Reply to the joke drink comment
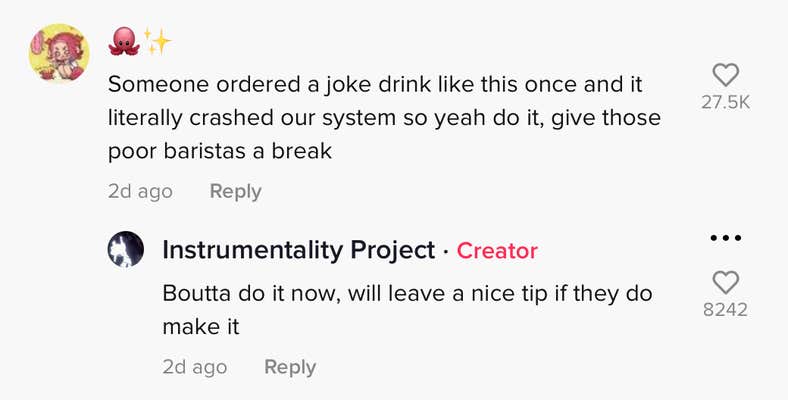Image resolution: width=788 pixels, height=400 pixels. point(235,191)
